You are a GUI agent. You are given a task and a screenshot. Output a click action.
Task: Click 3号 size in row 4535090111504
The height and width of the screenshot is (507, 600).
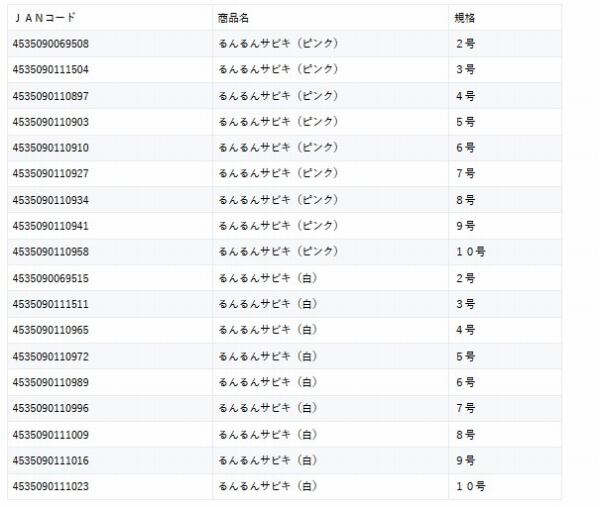(x=465, y=70)
